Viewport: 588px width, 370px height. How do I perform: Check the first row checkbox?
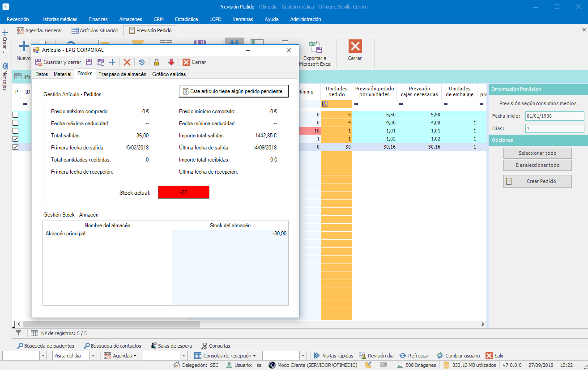click(x=16, y=115)
